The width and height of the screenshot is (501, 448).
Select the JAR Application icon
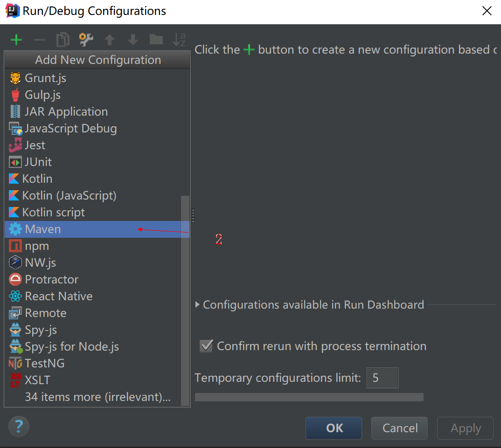coord(15,111)
